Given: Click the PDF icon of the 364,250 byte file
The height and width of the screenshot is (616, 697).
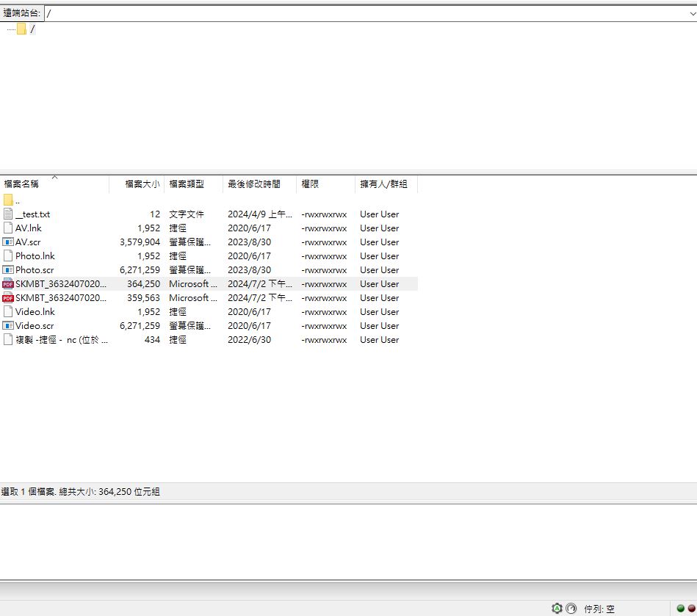Looking at the screenshot, I should coord(8,284).
